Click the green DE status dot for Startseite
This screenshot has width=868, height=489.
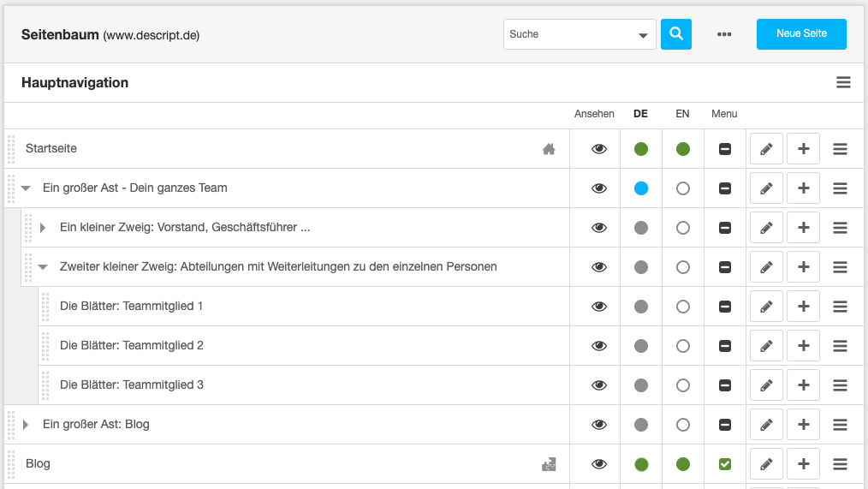click(641, 149)
